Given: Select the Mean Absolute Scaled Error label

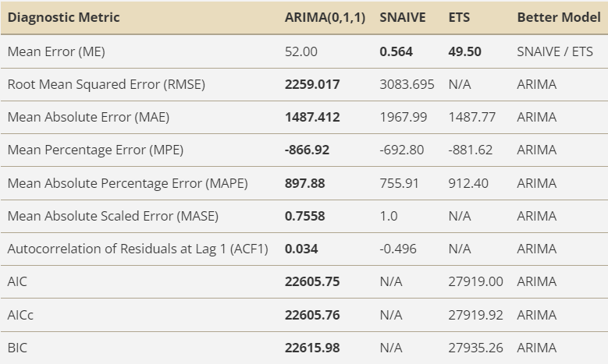Looking at the screenshot, I should [x=113, y=216].
